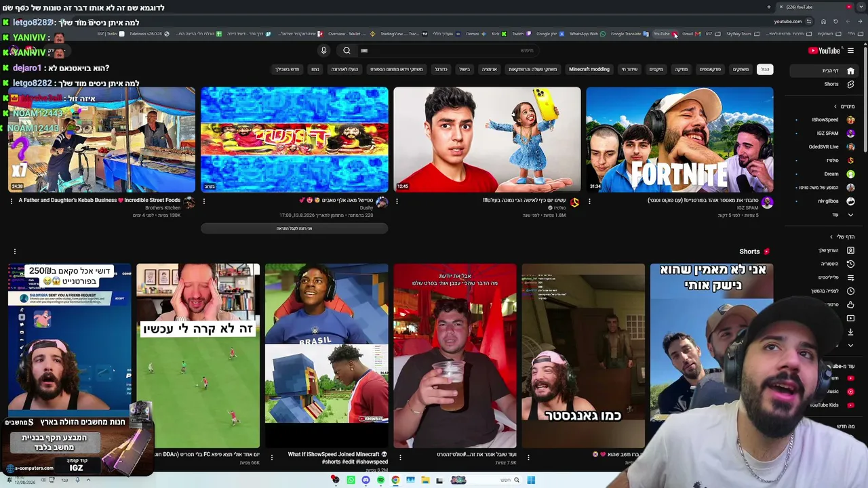868x488 pixels.
Task: Open the hamburger guide menu beside the YouTube logo
Action: click(850, 51)
